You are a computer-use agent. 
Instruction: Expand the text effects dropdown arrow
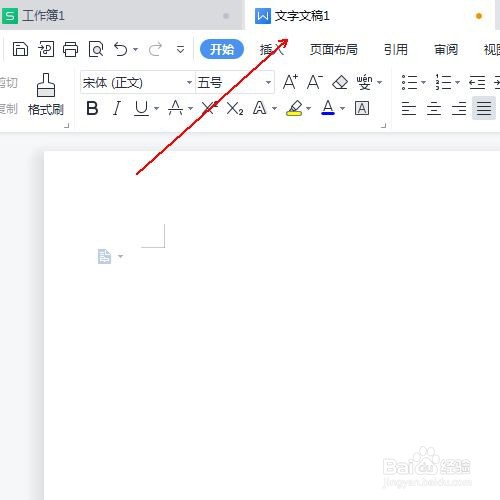[274, 108]
